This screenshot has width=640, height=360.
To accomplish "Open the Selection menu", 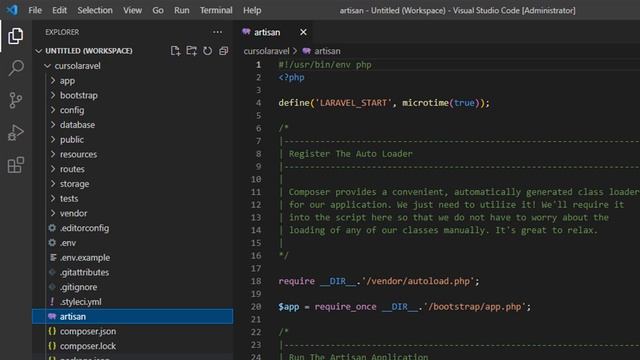I will point(95,10).
